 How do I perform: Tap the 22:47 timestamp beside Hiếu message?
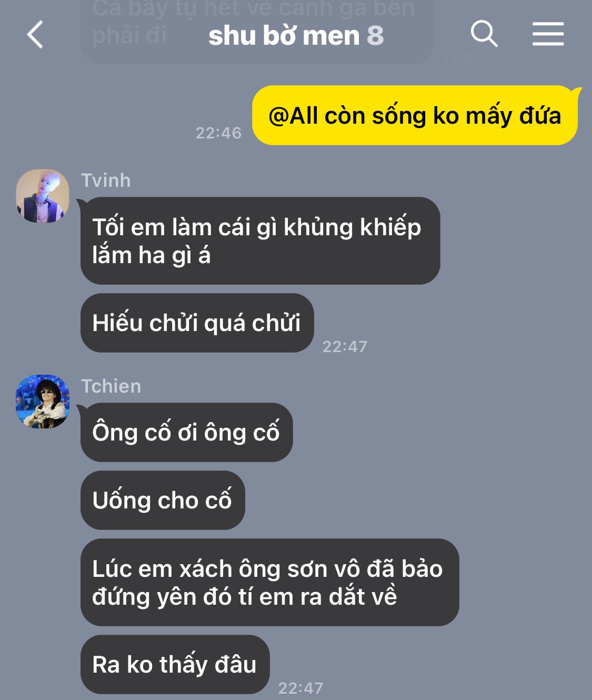point(345,346)
